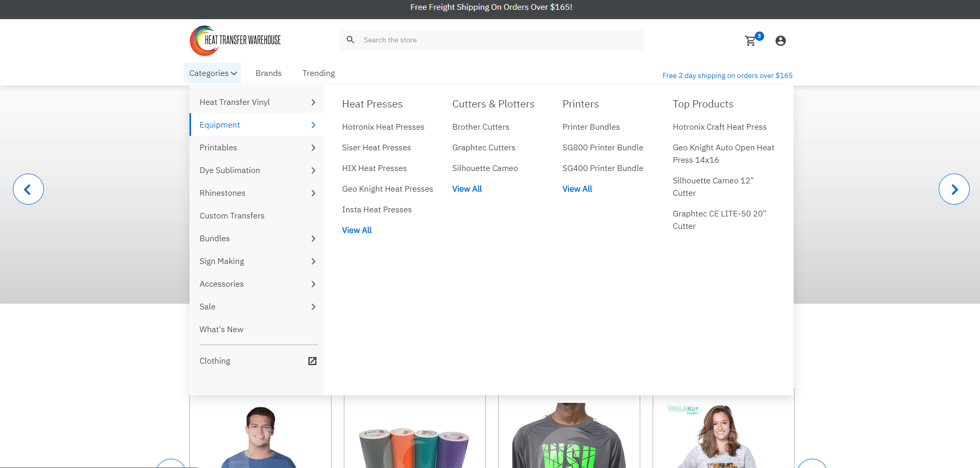Open Graphtec CE LITE-50 20" Cutter link
The width and height of the screenshot is (980, 468).
click(x=719, y=220)
